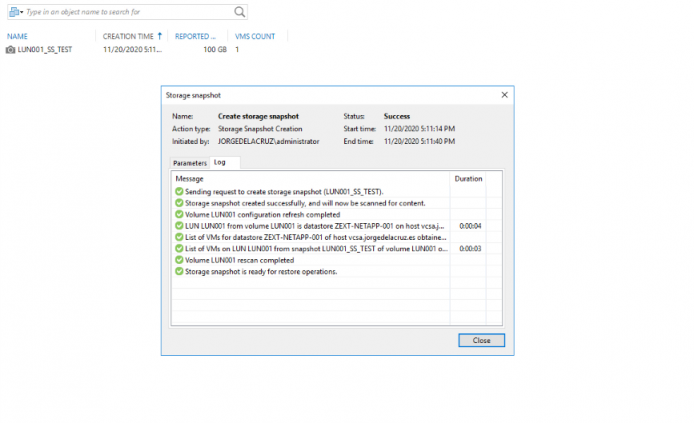The width and height of the screenshot is (694, 423).
Task: Click the Close button
Action: tap(482, 340)
